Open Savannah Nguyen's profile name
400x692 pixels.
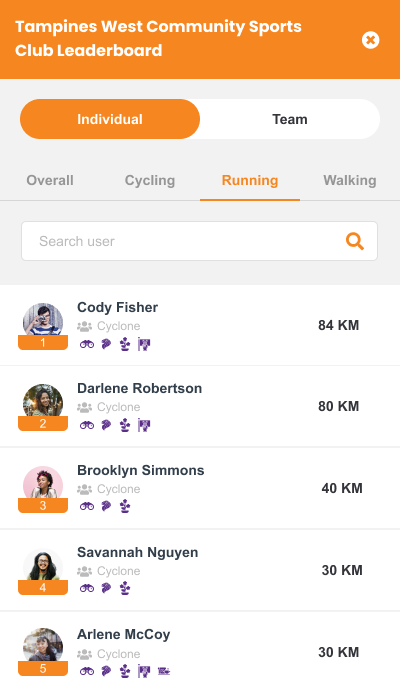[138, 553]
